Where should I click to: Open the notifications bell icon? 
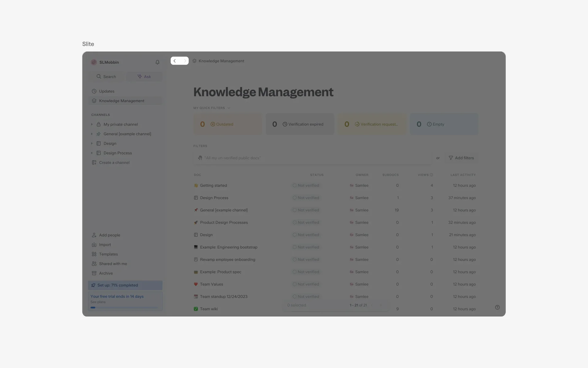[x=157, y=62]
